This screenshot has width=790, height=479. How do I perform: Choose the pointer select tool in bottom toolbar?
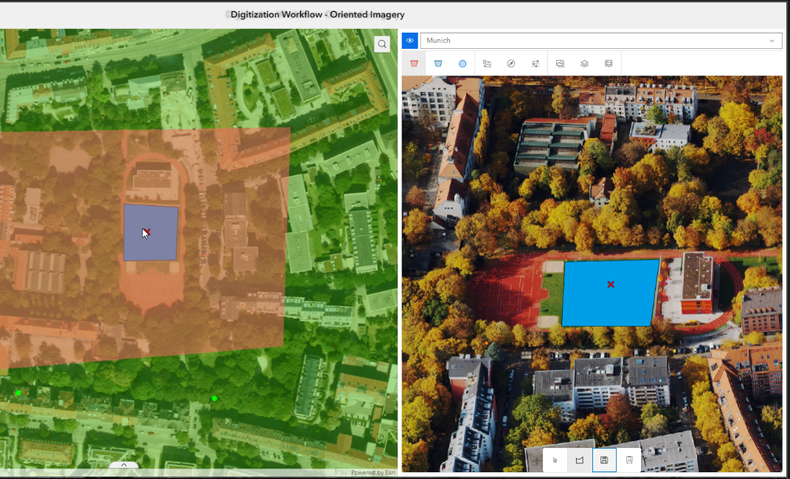pos(556,459)
